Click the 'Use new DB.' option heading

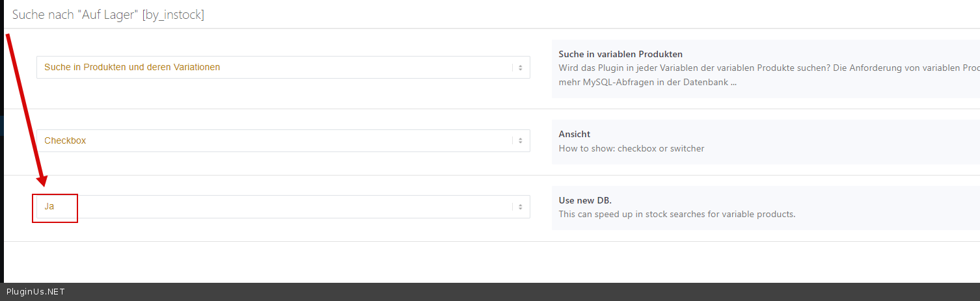pos(585,200)
